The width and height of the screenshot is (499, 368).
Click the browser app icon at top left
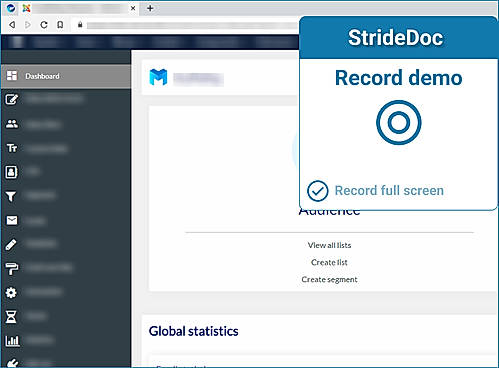[11, 8]
